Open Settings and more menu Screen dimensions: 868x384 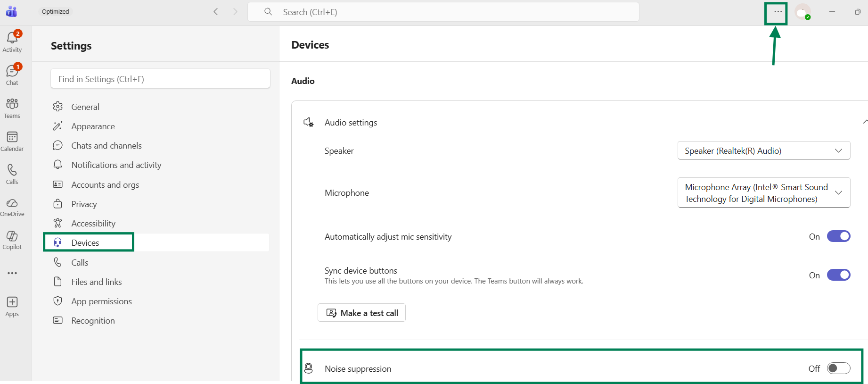pos(778,12)
